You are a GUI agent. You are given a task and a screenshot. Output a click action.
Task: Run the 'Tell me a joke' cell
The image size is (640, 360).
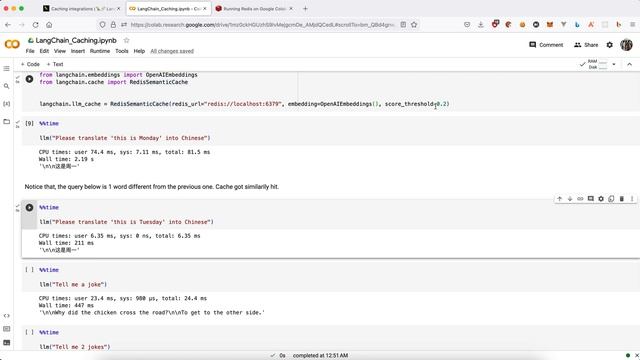click(29, 270)
